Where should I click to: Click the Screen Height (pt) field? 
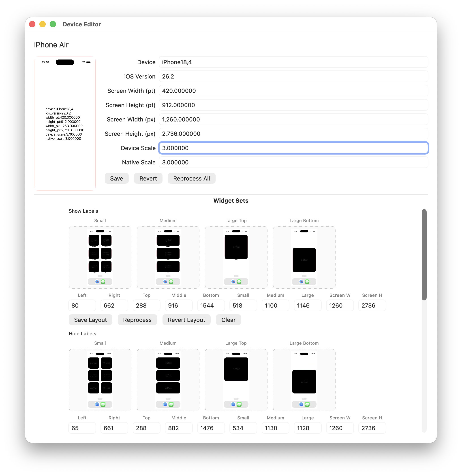[x=293, y=105]
